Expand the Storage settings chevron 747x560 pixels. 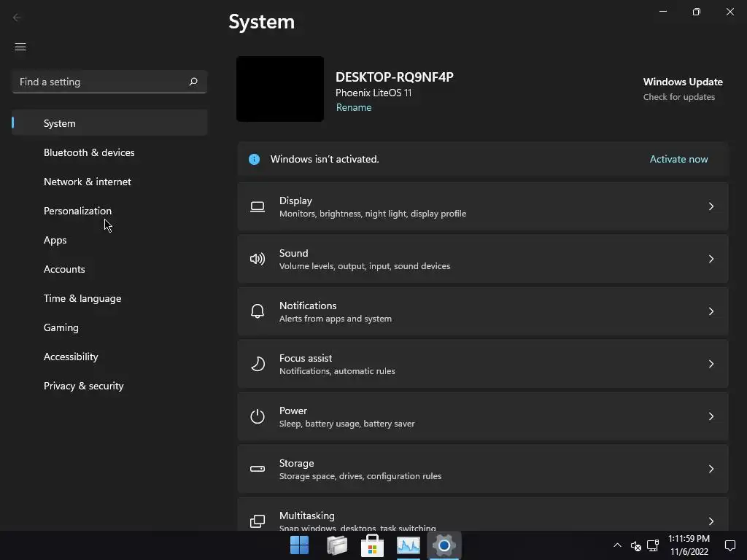coord(711,469)
